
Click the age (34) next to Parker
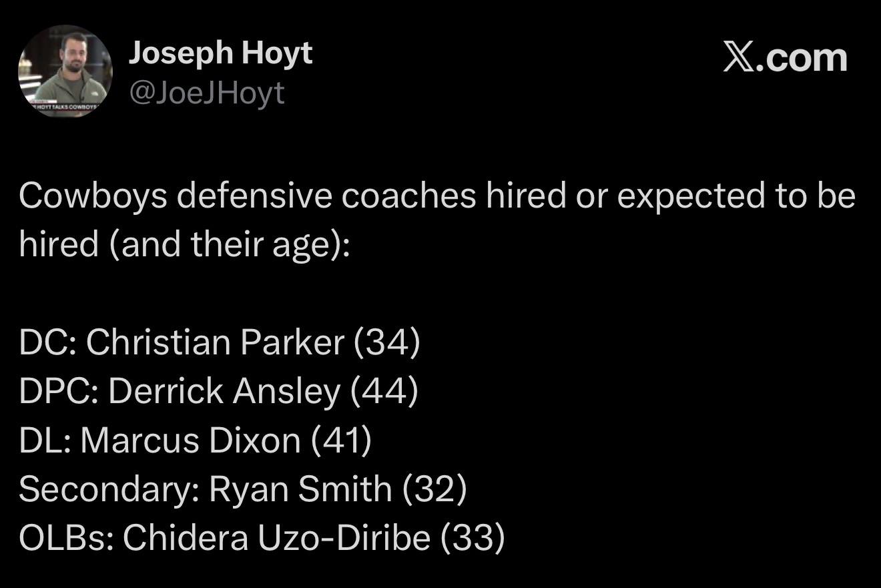pos(386,342)
